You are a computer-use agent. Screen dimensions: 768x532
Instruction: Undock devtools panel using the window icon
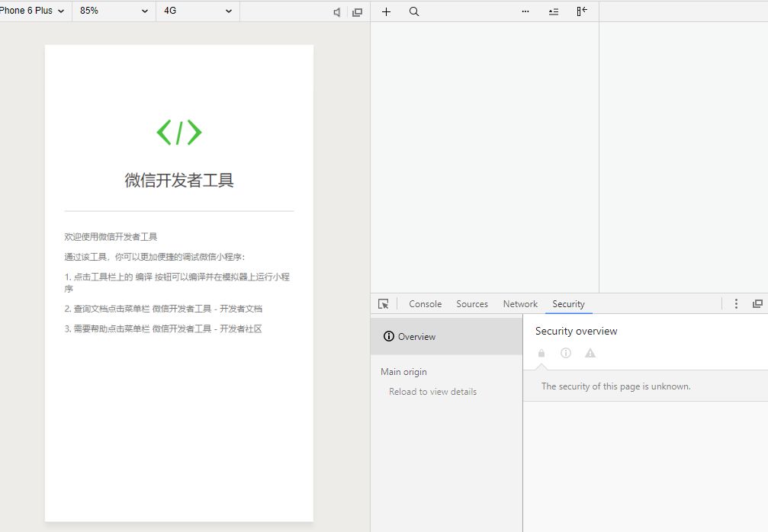[757, 304]
